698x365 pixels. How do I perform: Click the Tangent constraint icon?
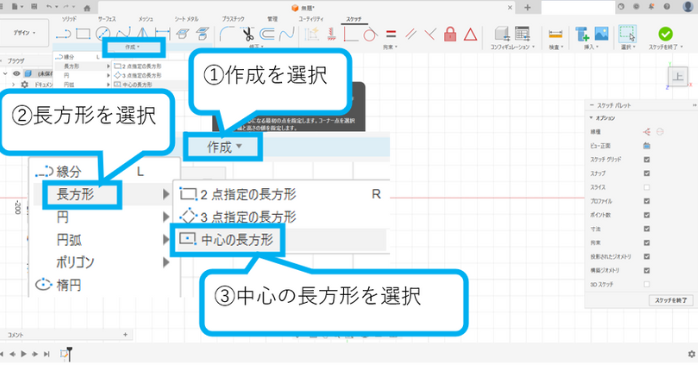tap(370, 34)
